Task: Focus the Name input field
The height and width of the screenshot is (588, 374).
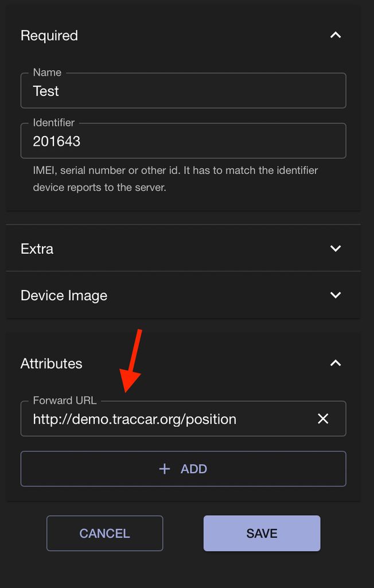Action: pos(184,91)
